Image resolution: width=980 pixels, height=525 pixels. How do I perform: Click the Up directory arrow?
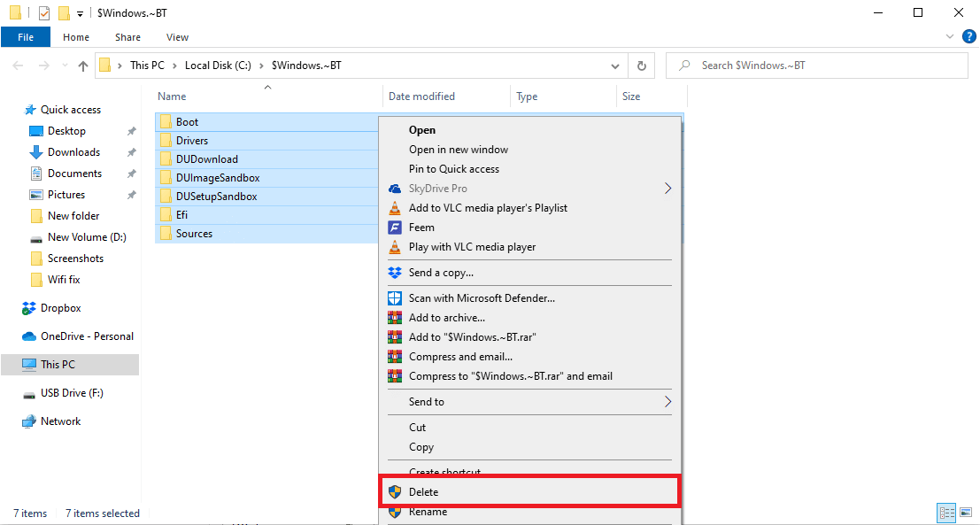83,66
